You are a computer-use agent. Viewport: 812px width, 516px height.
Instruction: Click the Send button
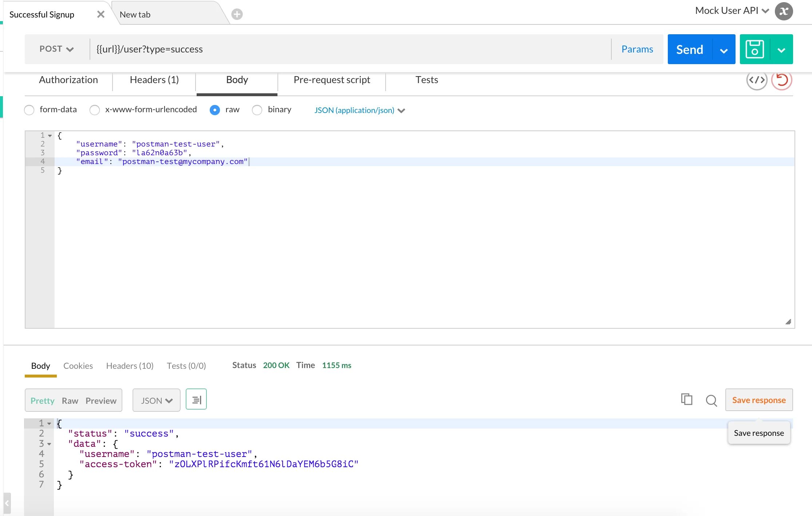click(x=690, y=49)
